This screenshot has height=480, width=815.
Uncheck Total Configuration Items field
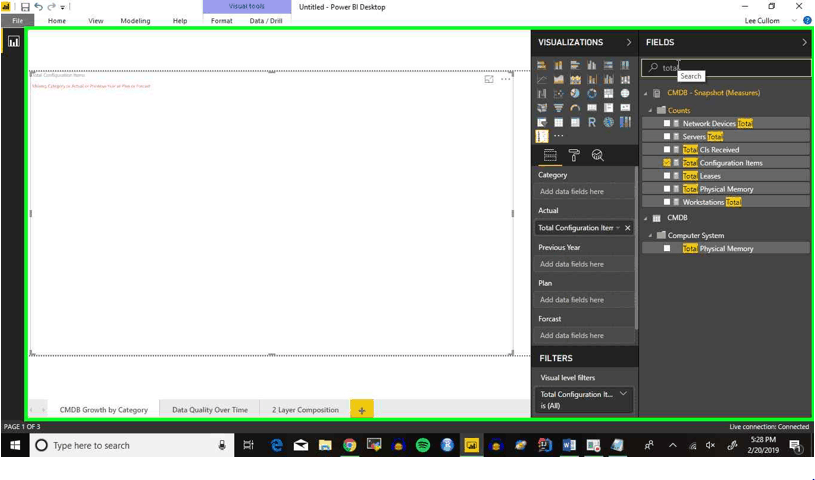coord(667,163)
